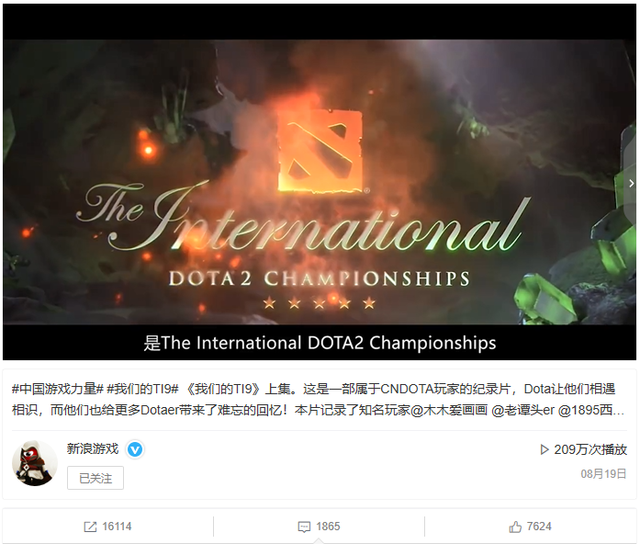Click the blue verified V badge
Viewport: 640px width, 544px height.
click(x=135, y=450)
